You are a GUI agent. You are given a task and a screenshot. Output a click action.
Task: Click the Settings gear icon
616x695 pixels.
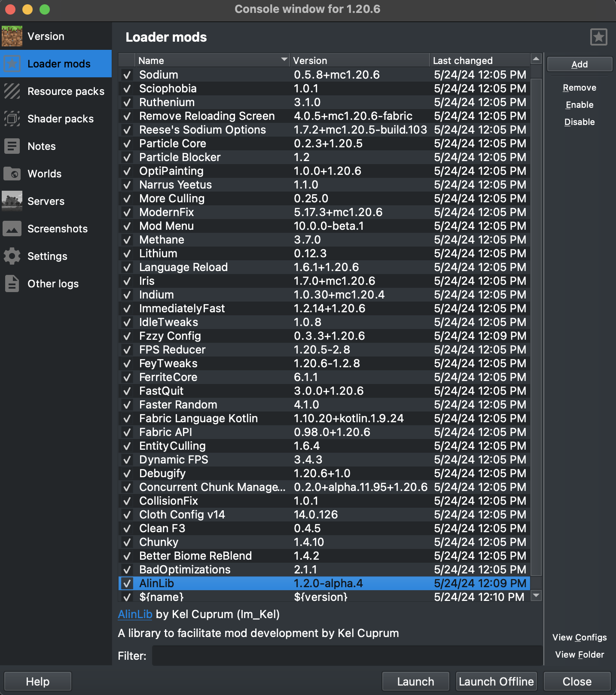pos(12,256)
